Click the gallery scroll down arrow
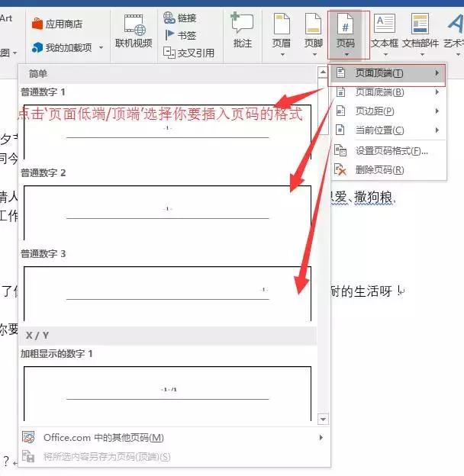The height and width of the screenshot is (476, 464). [323, 420]
